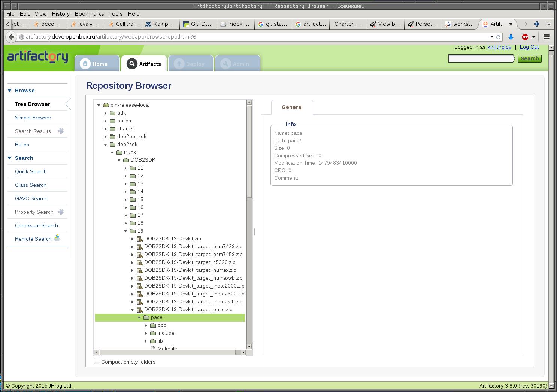Collapse the Search section triangle

point(10,158)
